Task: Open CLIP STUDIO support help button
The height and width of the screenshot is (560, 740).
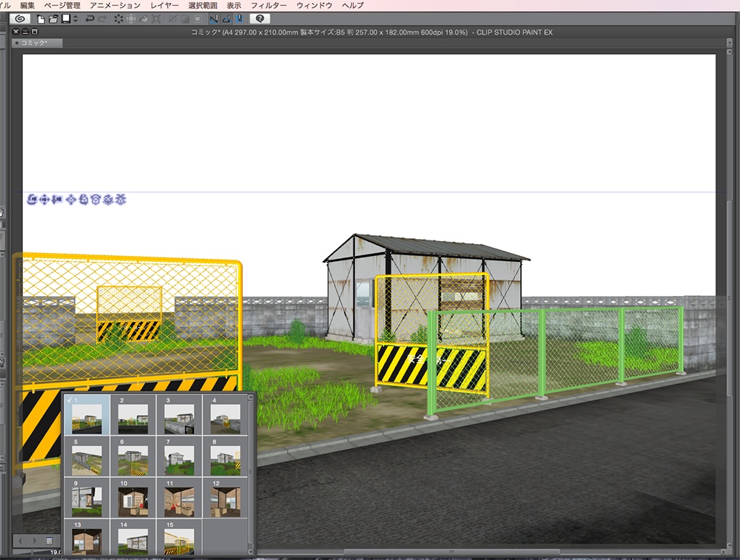Action: pyautogui.click(x=260, y=19)
